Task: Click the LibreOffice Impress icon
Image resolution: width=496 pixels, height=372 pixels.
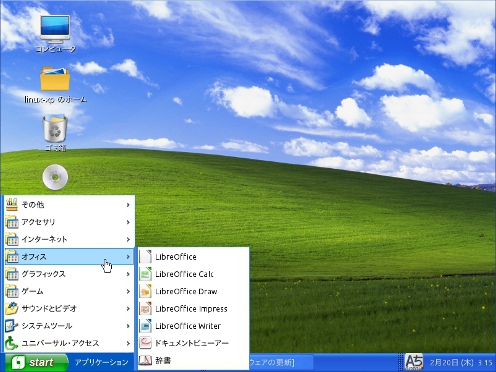Action: 145,309
